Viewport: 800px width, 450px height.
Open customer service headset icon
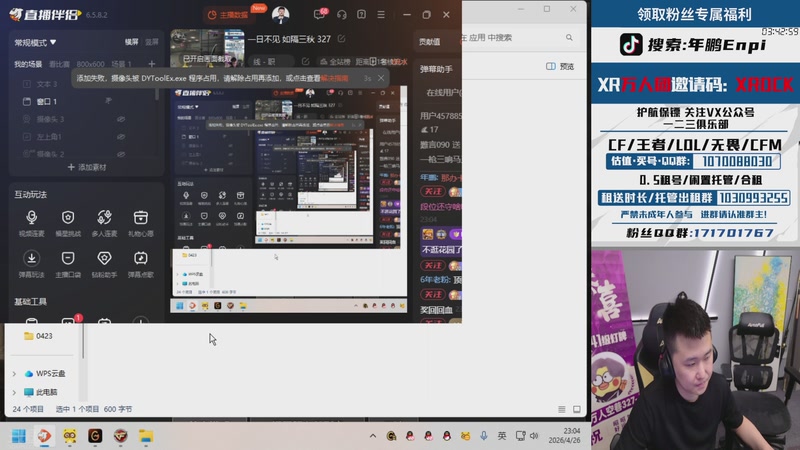tap(341, 15)
